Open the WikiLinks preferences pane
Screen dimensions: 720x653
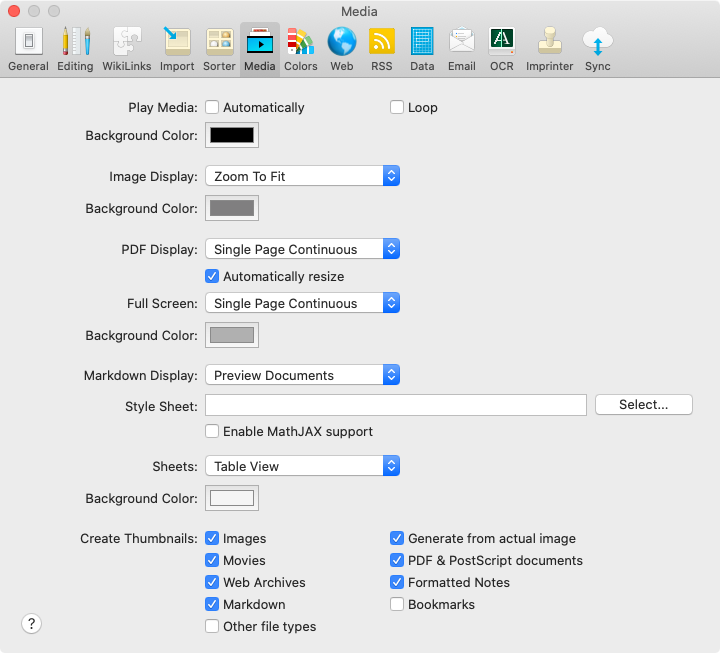click(x=126, y=49)
